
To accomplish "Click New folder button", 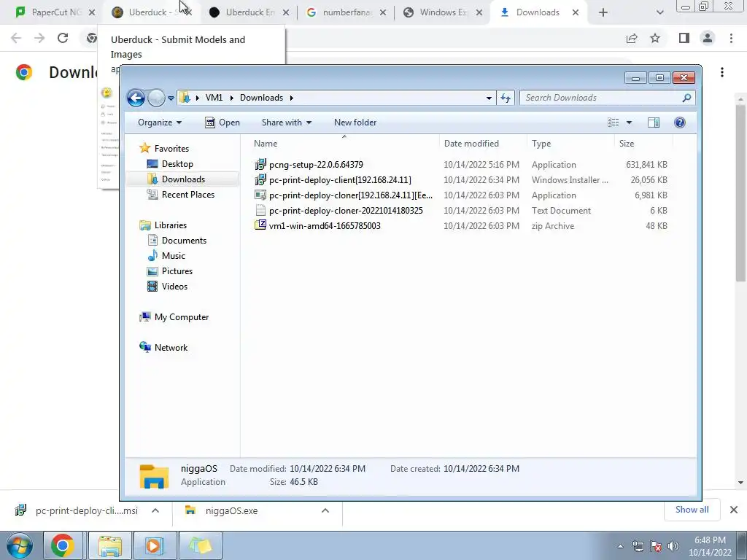I will (355, 122).
